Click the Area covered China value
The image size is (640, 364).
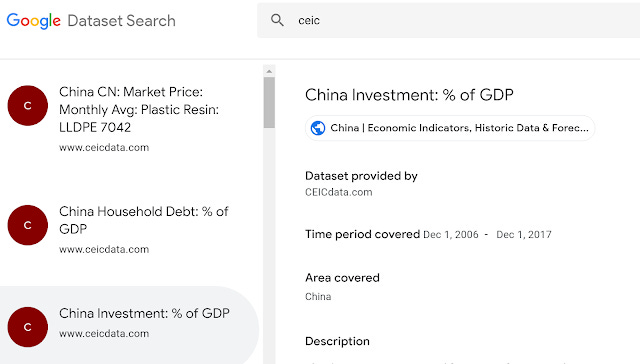pos(318,297)
